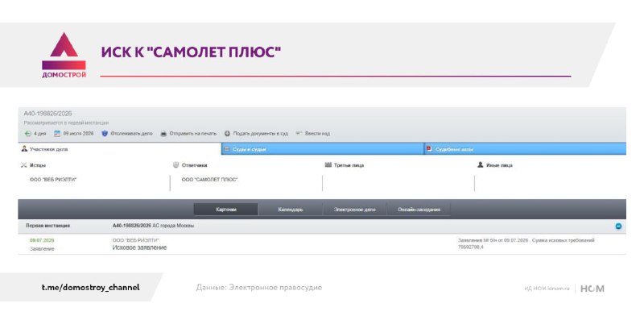Click the 4 дня text

(39, 134)
